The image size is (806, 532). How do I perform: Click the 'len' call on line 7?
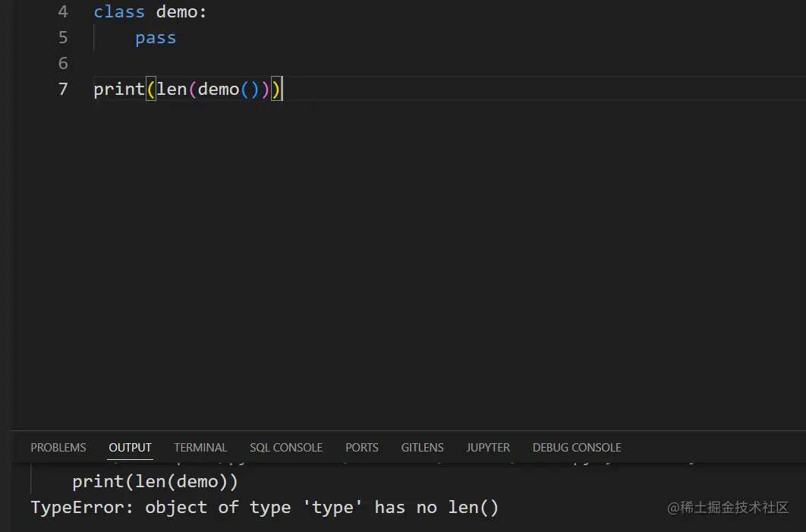coord(172,89)
